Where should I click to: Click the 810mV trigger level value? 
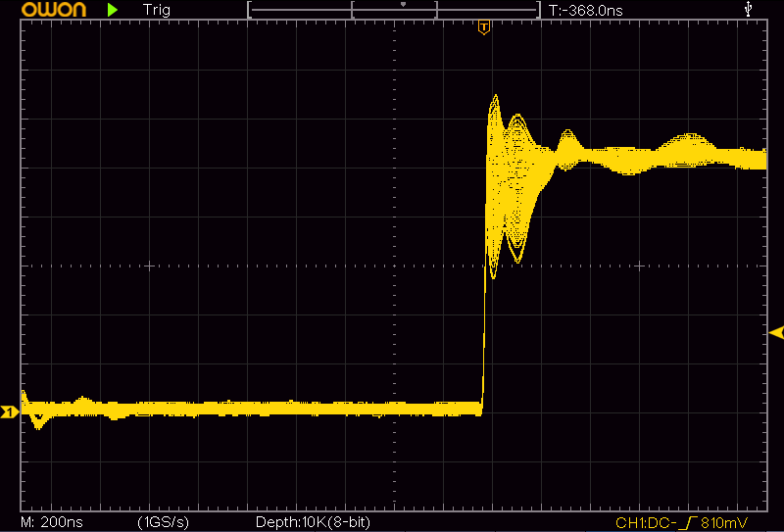(724, 523)
